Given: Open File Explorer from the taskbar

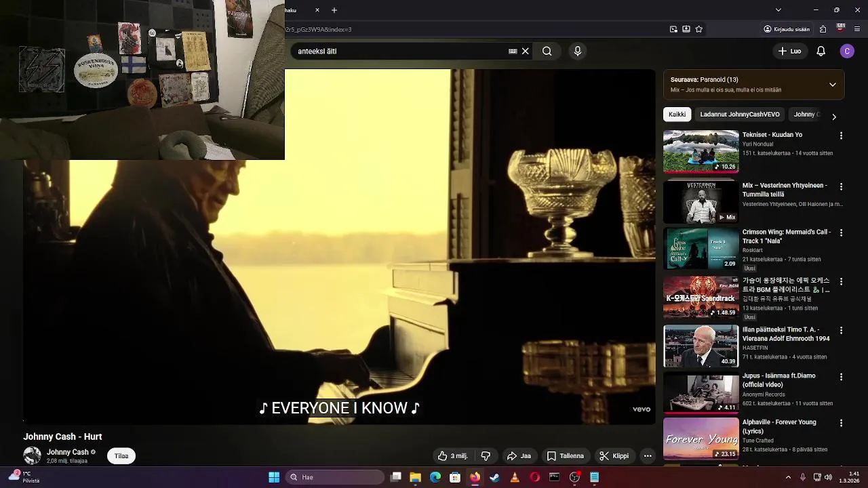Looking at the screenshot, I should [416, 477].
